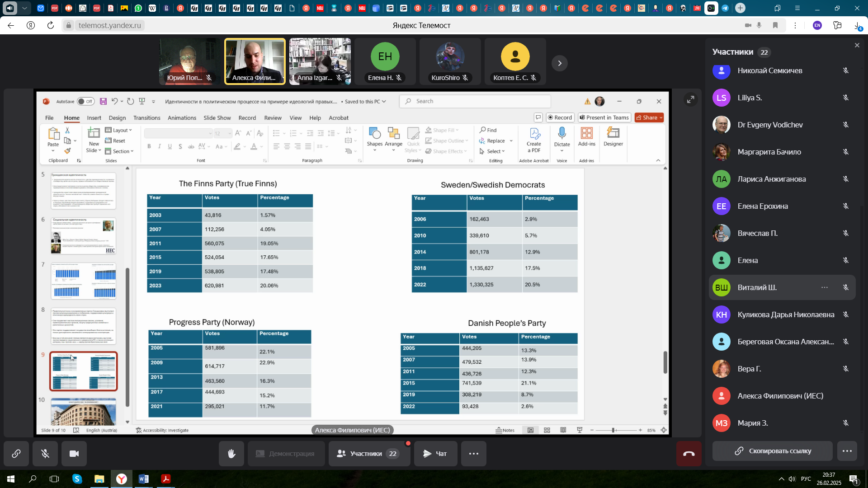Open the Insert tab in PowerPoint
868x488 pixels.
click(x=94, y=118)
